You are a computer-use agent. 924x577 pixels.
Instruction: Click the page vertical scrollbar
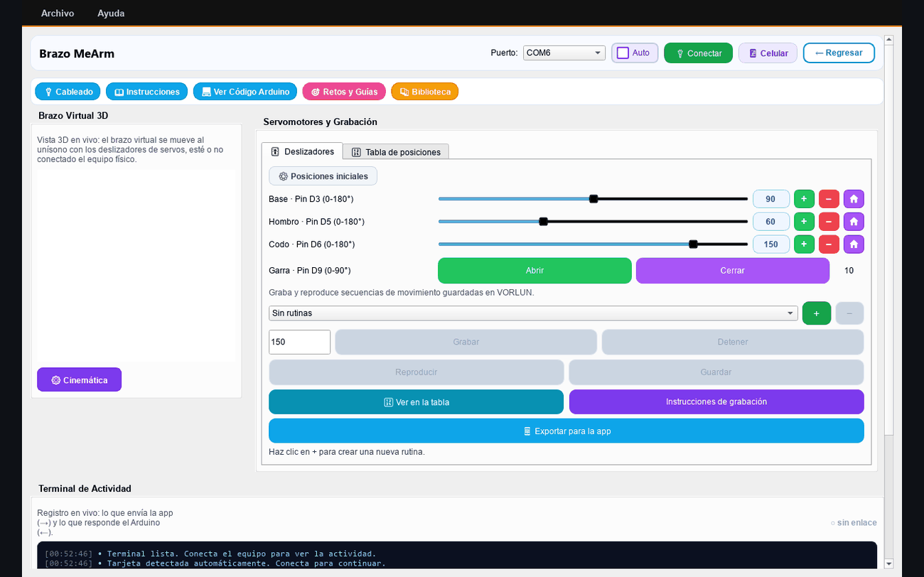(x=888, y=302)
